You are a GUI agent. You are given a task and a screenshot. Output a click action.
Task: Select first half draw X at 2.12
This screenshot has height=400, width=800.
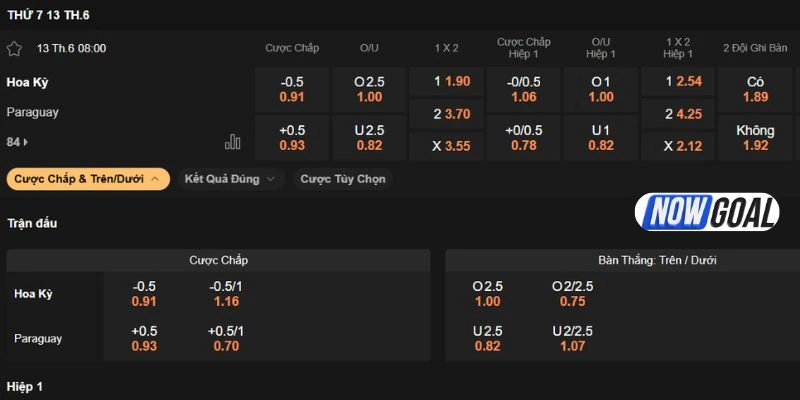pyautogui.click(x=677, y=146)
